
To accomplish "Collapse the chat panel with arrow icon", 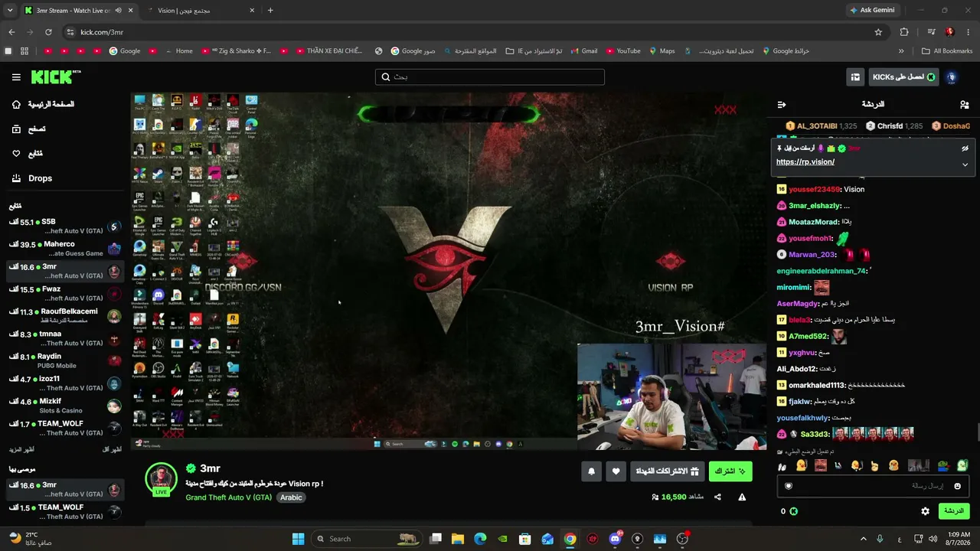I will tap(782, 104).
